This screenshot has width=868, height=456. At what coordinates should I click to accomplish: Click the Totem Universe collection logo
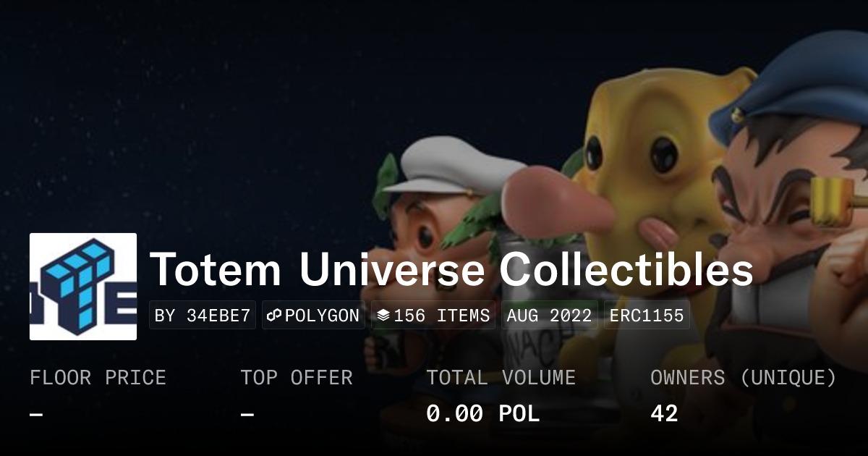coord(83,287)
